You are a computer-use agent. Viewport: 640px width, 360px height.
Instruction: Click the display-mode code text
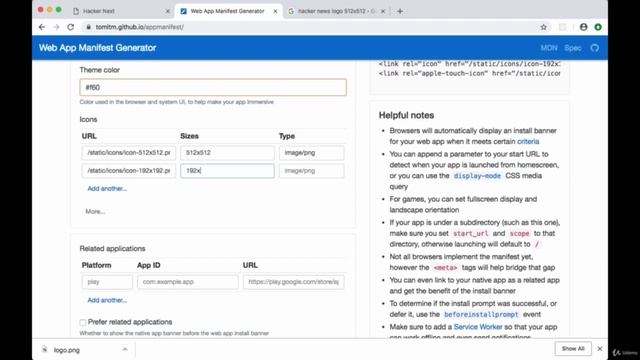(477, 176)
